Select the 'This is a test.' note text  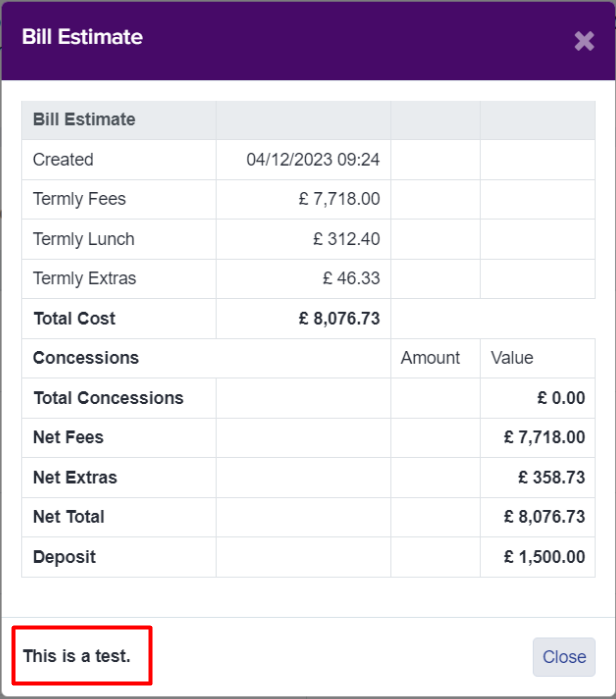(x=77, y=656)
